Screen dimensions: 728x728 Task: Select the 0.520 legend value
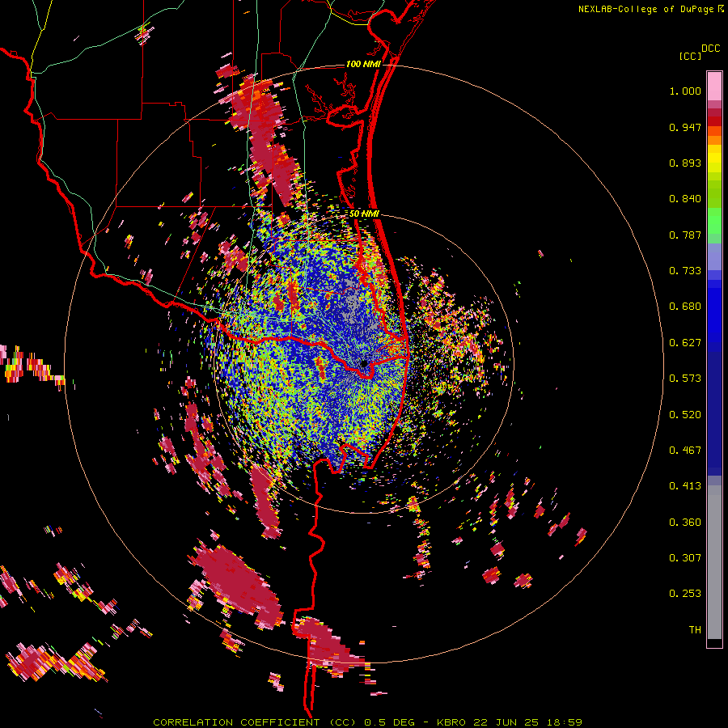pos(685,415)
